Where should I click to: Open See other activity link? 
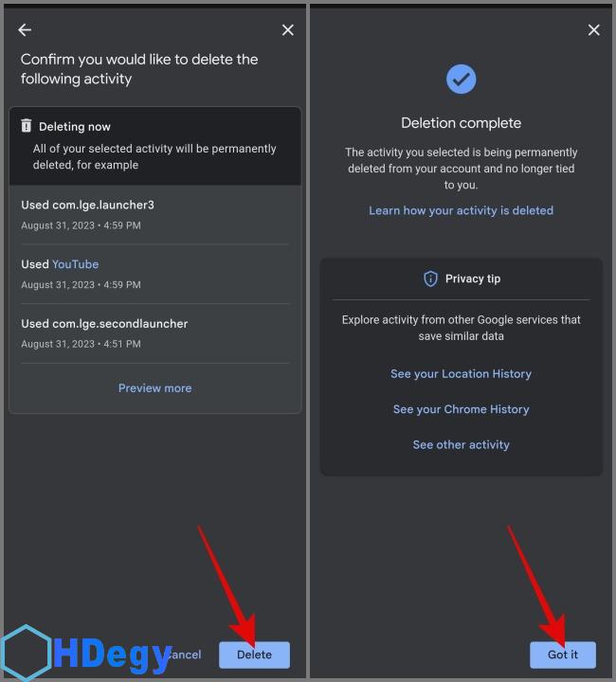462,444
